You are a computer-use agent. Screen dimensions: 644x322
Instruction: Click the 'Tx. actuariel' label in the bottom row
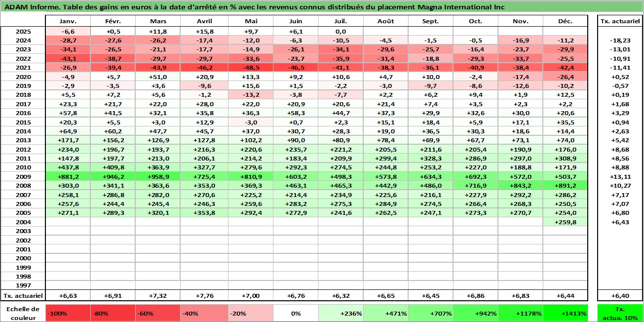(x=23, y=295)
